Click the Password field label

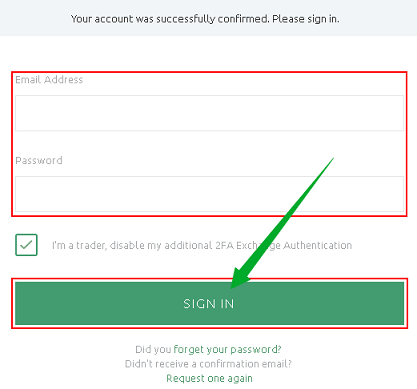[x=39, y=160]
